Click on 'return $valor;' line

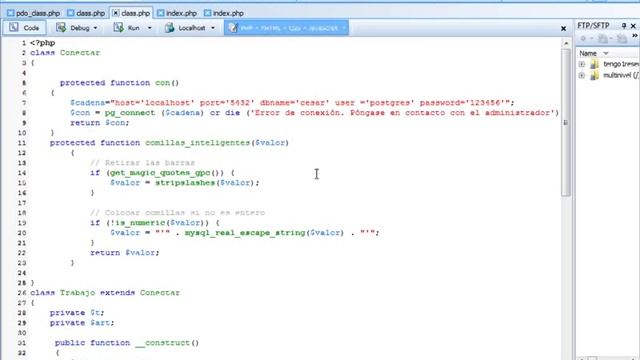pos(124,253)
